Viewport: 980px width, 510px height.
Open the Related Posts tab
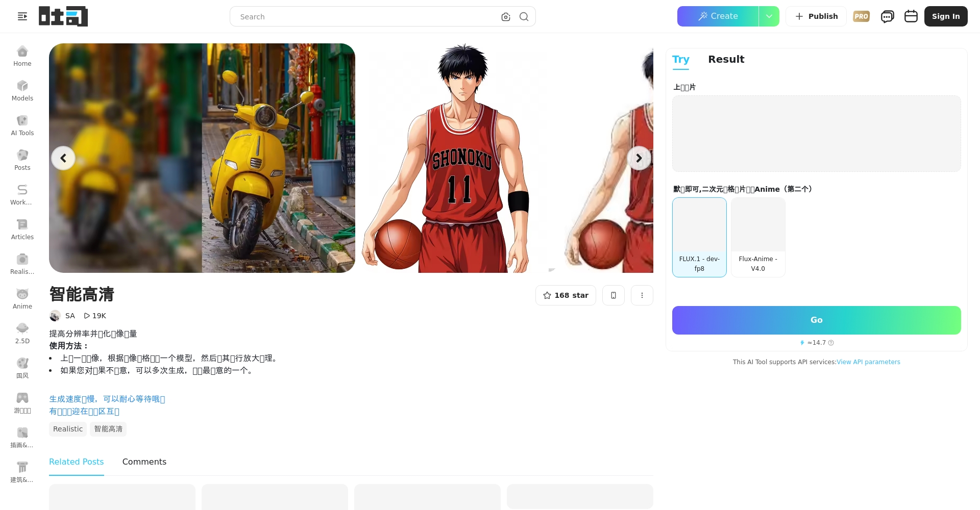(77, 462)
